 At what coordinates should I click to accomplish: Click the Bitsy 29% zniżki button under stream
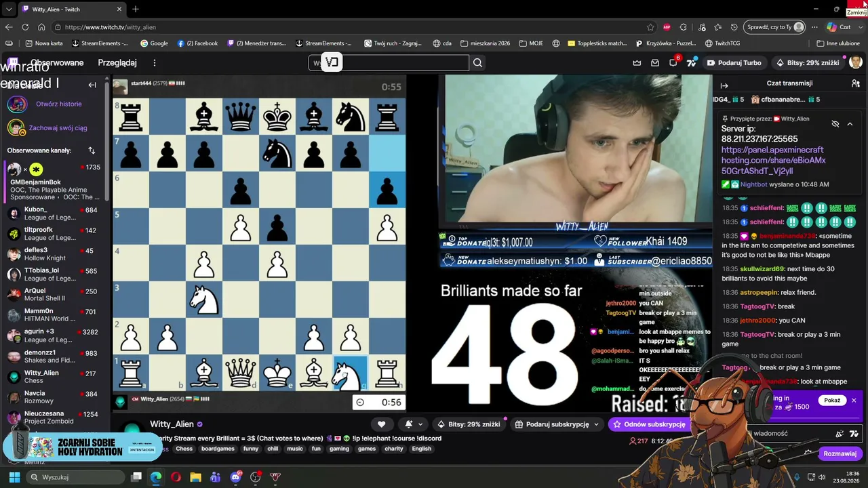click(x=469, y=424)
